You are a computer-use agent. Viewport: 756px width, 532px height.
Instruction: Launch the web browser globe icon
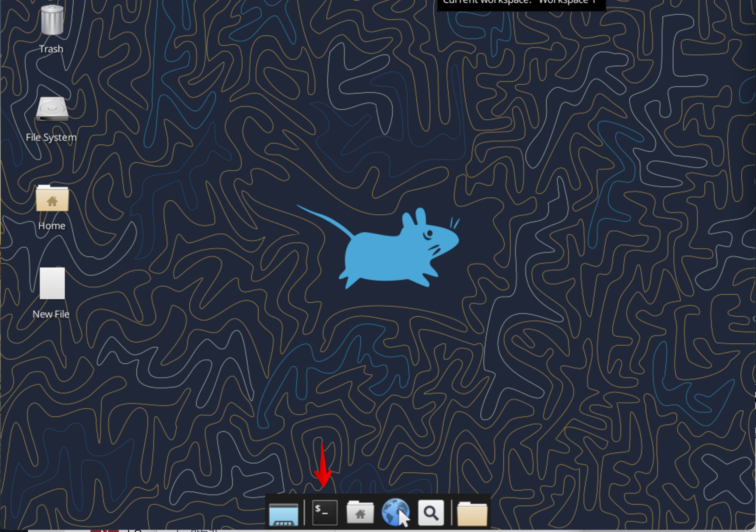[x=395, y=512]
